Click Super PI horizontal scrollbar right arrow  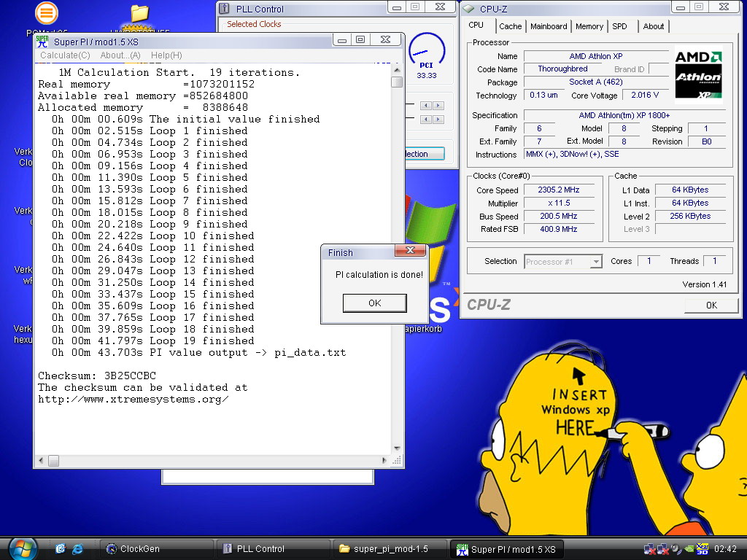(384, 461)
